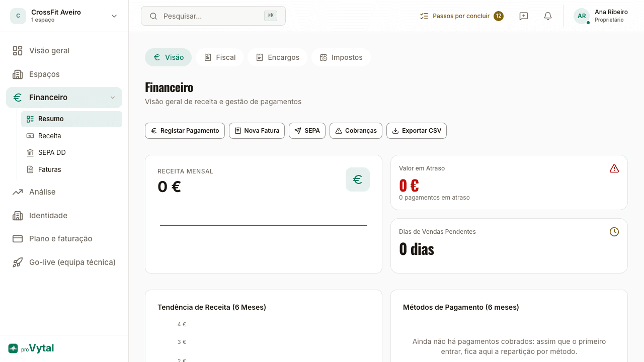Open Receita submenu item

coord(71,136)
